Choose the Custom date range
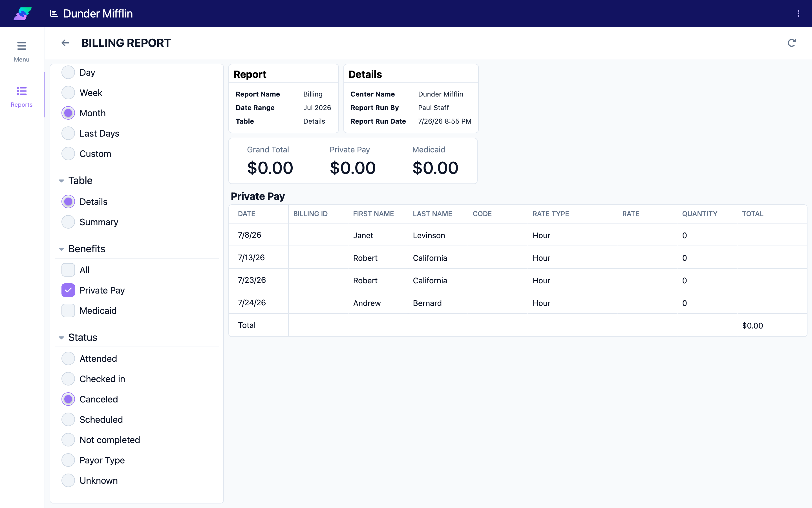This screenshot has width=812, height=508. click(68, 154)
